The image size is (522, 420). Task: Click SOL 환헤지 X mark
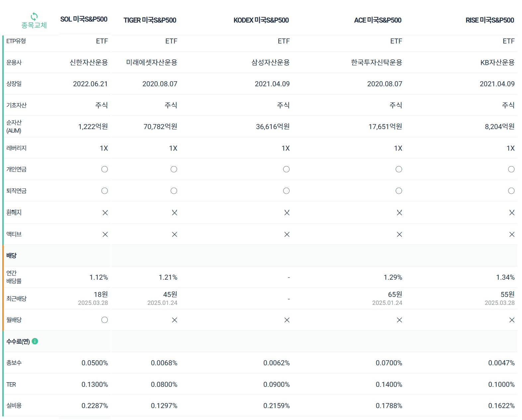pos(105,213)
